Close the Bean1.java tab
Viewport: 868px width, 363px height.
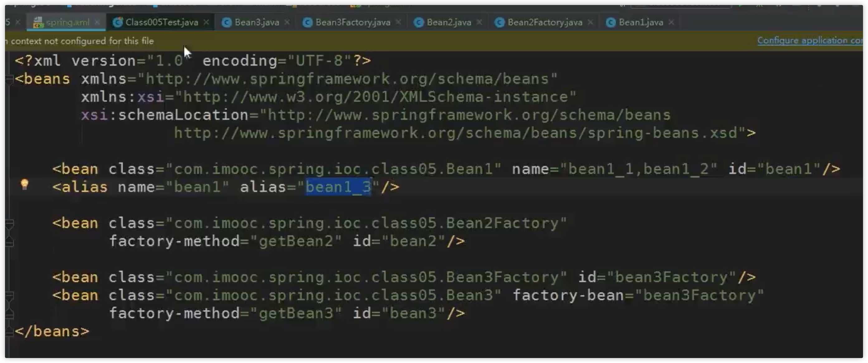tap(671, 22)
